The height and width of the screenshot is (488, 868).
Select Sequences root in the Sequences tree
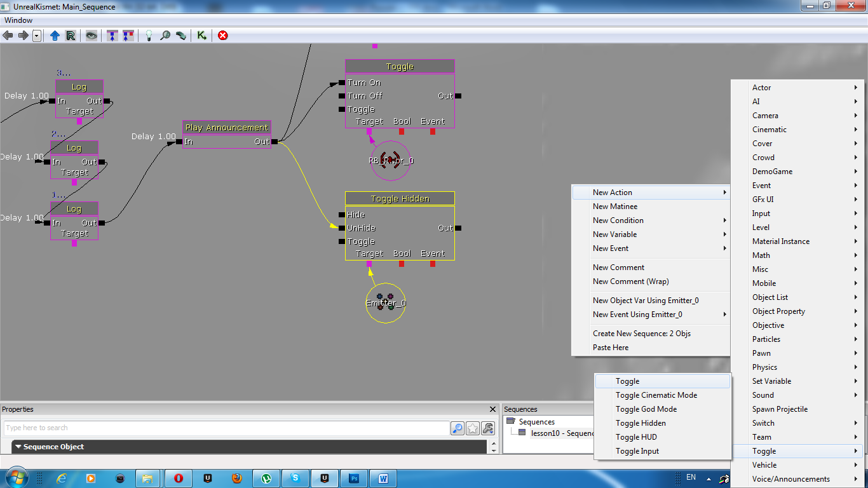coord(536,422)
